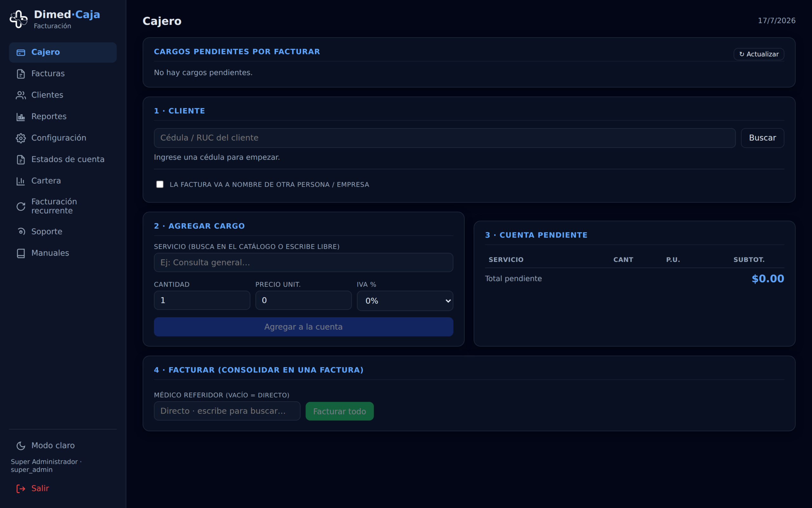Click the Manuales book icon
Image resolution: width=812 pixels, height=508 pixels.
coord(21,253)
